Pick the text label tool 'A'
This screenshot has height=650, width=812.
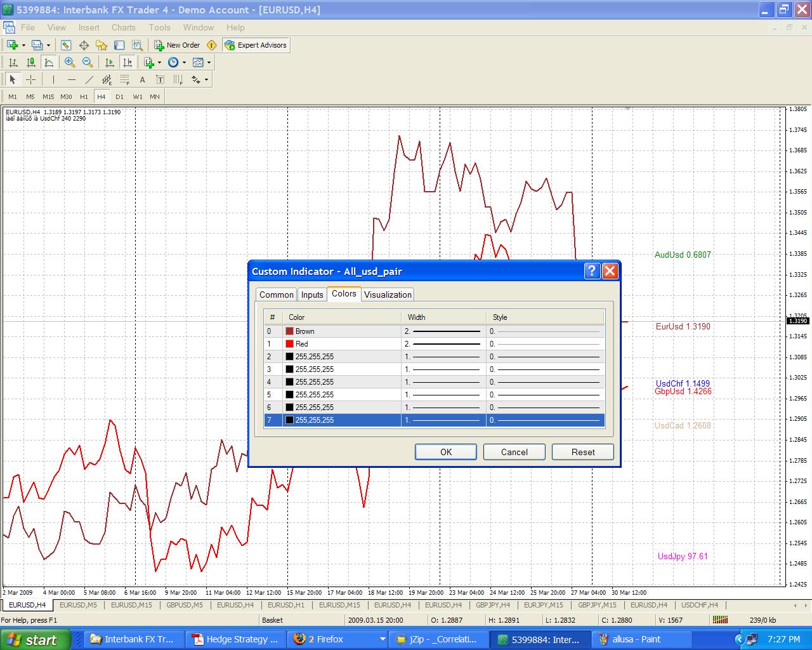pos(142,79)
